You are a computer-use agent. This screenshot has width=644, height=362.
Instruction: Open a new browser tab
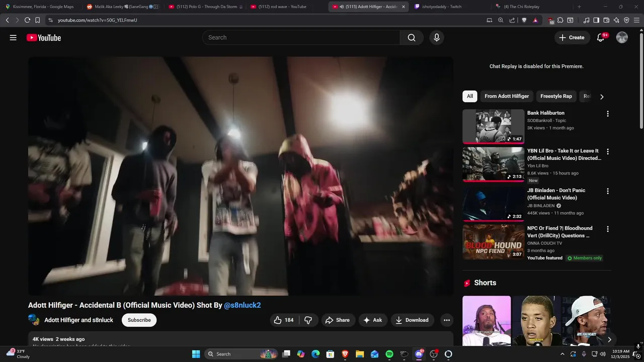(579, 7)
